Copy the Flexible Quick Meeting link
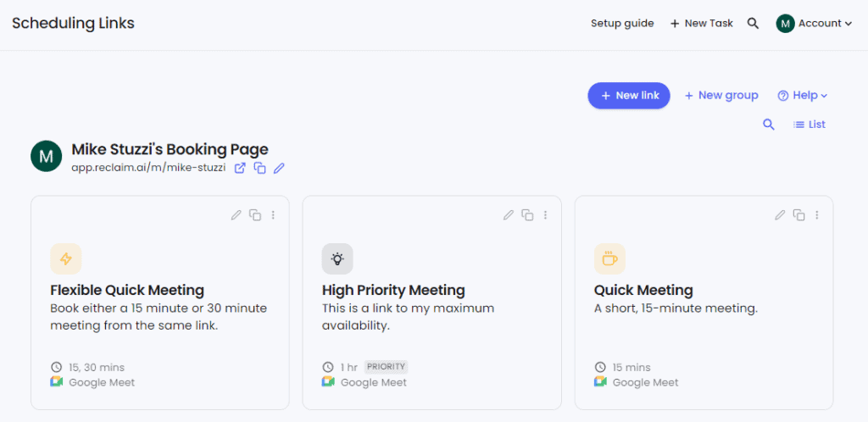Image resolution: width=868 pixels, height=422 pixels. pos(255,215)
